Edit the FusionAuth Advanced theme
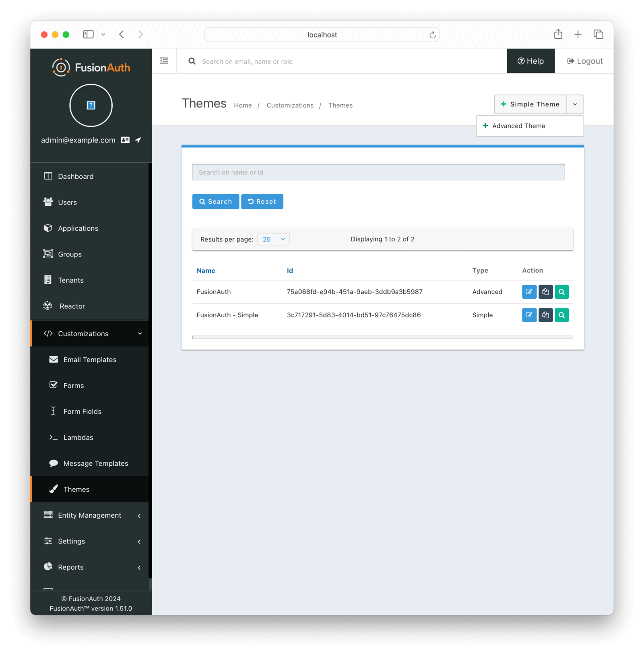This screenshot has height=655, width=644. [529, 292]
